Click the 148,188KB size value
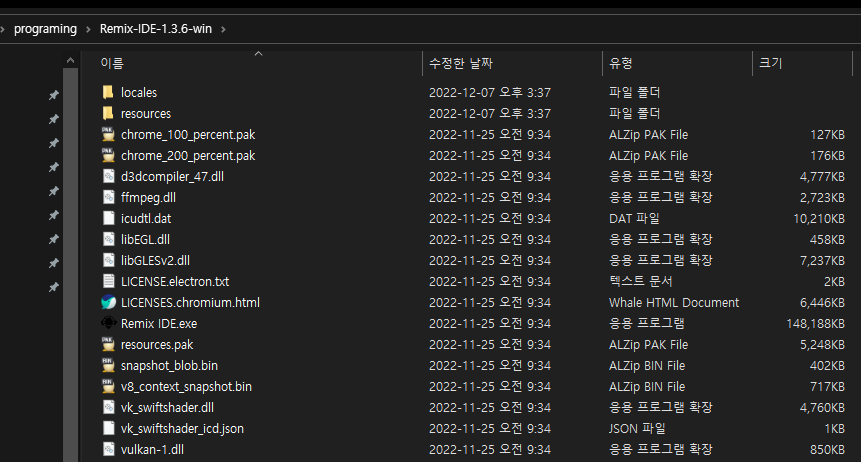 click(815, 324)
